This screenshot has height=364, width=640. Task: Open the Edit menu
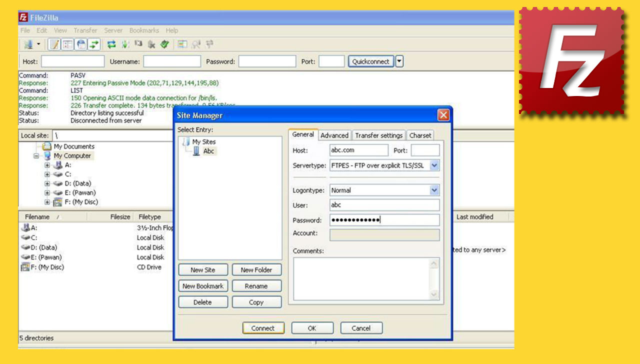point(42,30)
